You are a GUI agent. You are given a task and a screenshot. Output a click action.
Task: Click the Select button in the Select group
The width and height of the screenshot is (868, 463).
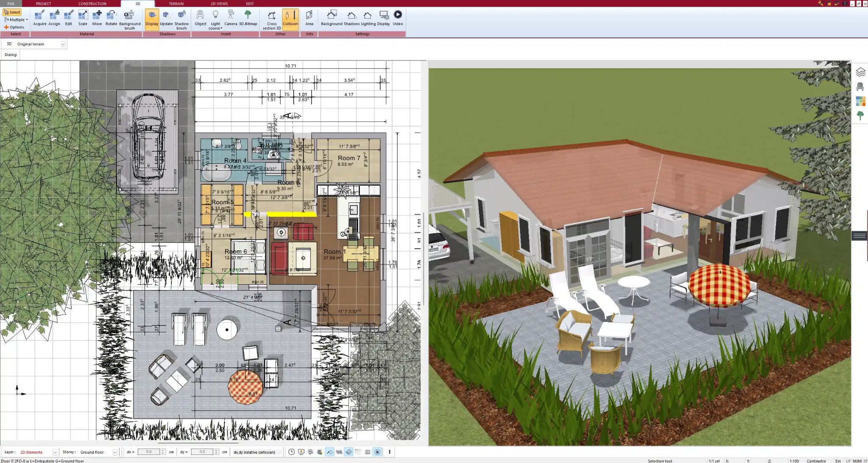click(12, 12)
